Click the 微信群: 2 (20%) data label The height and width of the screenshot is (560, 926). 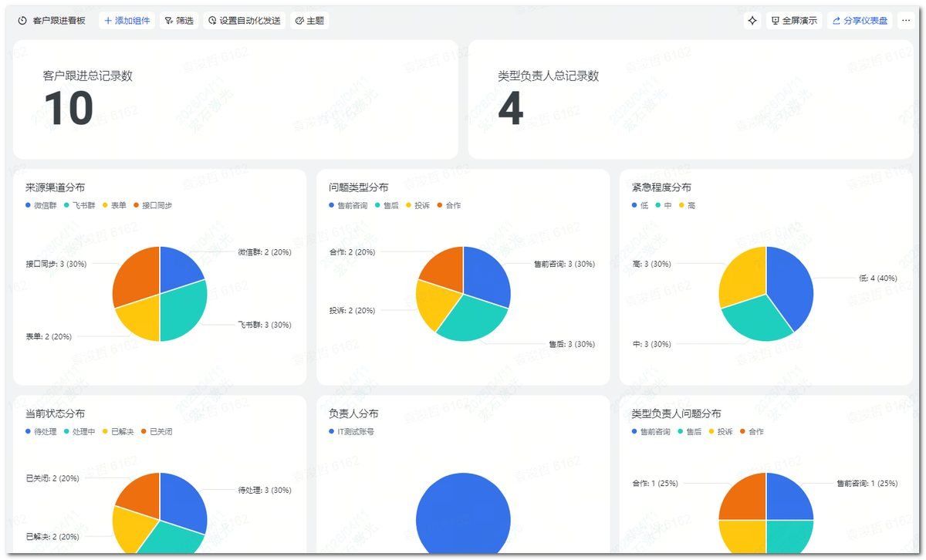(264, 252)
